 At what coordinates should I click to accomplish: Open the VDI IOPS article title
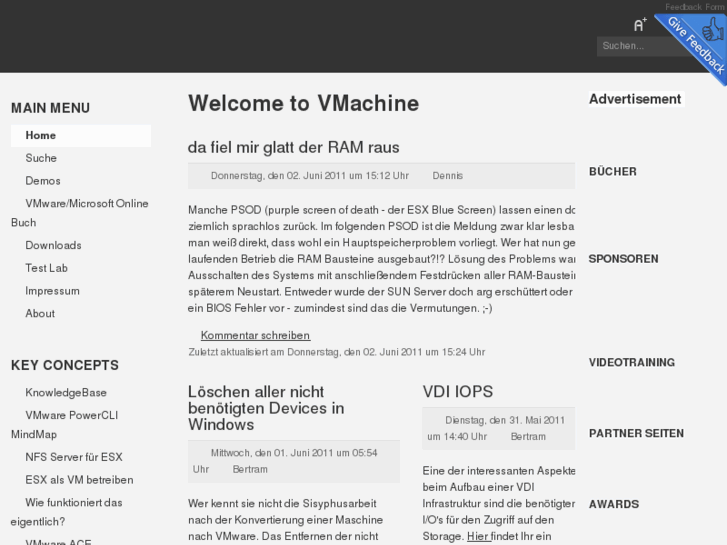(458, 392)
